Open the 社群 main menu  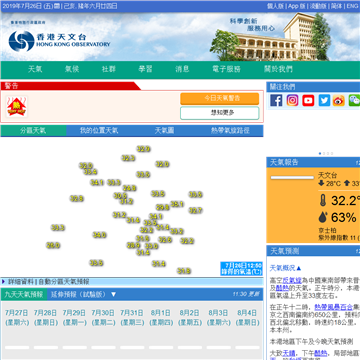[109, 69]
